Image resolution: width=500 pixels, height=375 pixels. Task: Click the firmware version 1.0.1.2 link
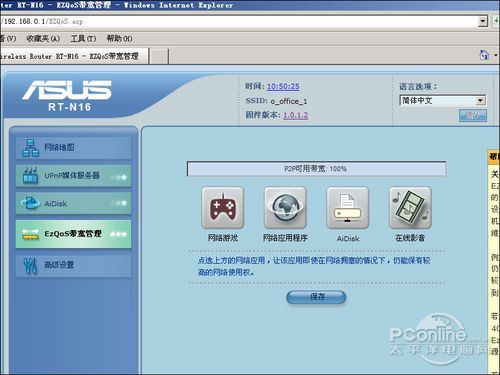(296, 115)
